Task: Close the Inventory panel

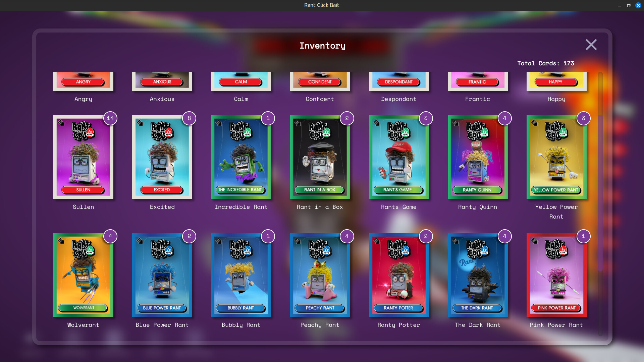Action: tap(591, 44)
